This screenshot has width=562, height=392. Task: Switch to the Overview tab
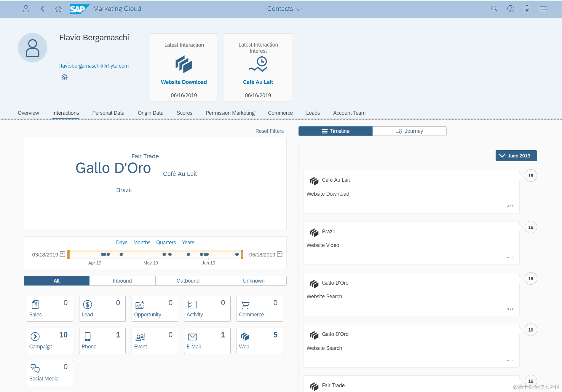(x=28, y=113)
